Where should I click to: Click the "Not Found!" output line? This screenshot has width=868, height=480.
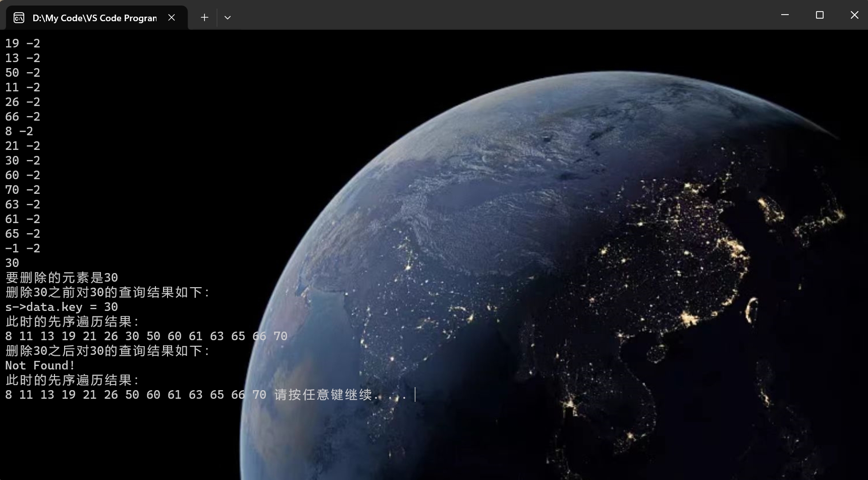pyautogui.click(x=40, y=365)
